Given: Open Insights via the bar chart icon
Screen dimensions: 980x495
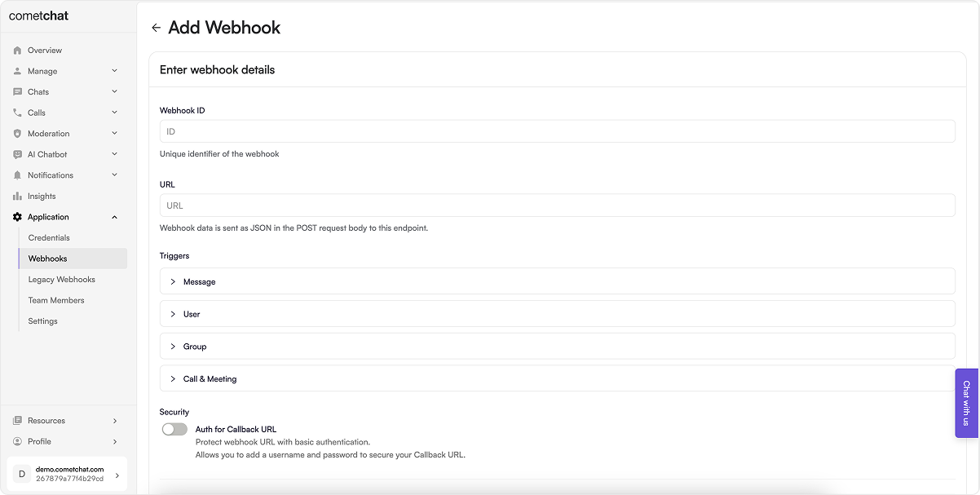Looking at the screenshot, I should pyautogui.click(x=17, y=196).
